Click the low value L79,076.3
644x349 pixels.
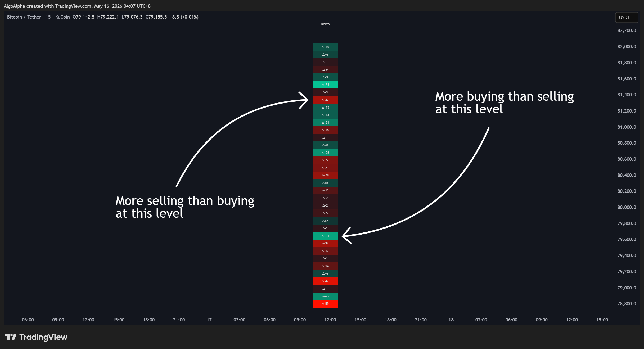click(132, 17)
